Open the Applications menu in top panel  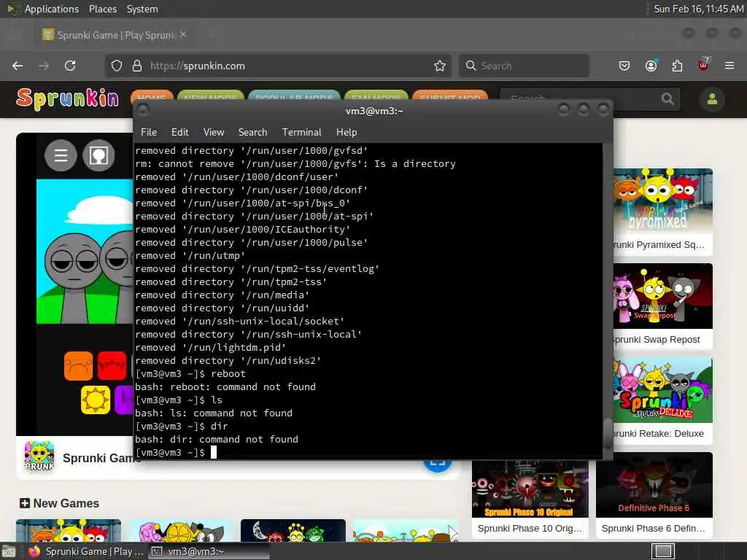point(52,9)
